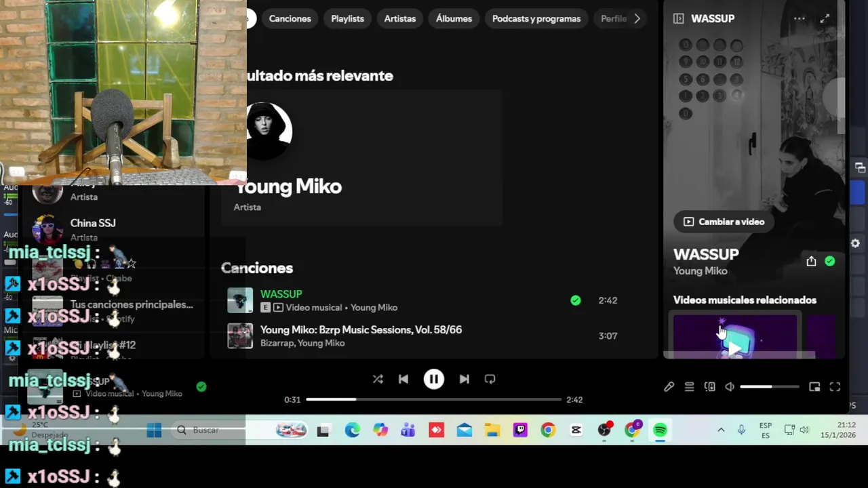
Task: Expand more filter chips with right chevron
Action: (637, 18)
